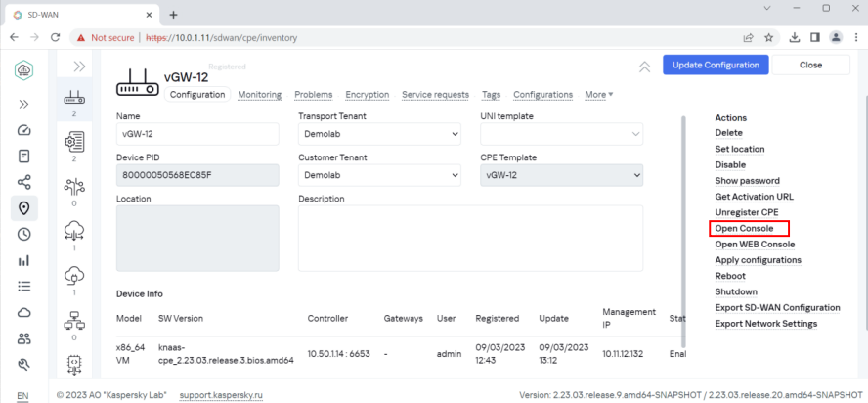Switch to the Problems tab
Screen dimensions: 868x403
click(314, 95)
